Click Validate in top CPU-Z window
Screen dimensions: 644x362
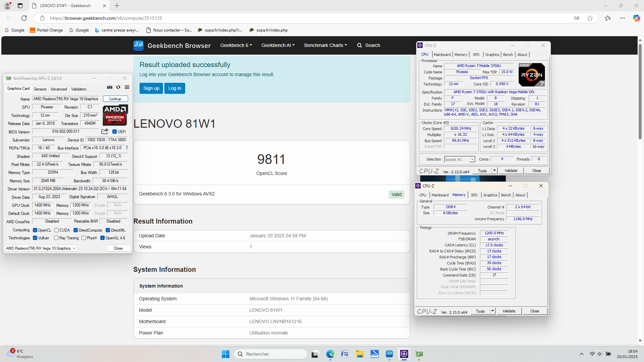tap(511, 171)
